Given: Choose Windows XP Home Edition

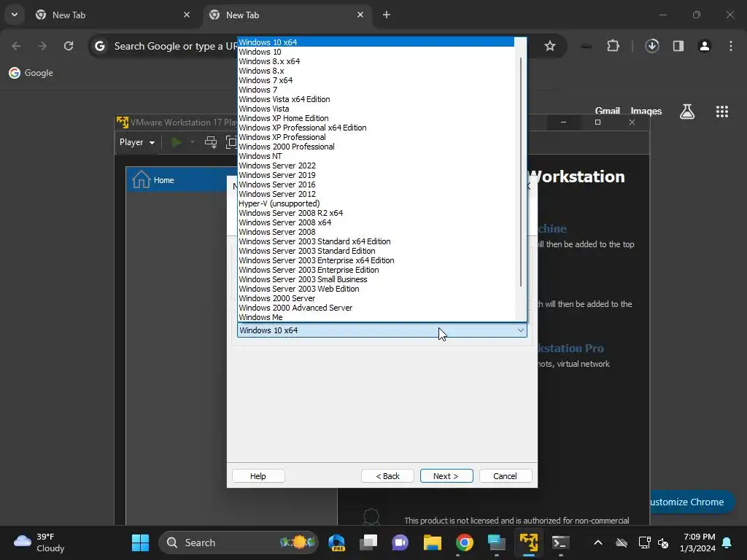Looking at the screenshot, I should (x=376, y=118).
